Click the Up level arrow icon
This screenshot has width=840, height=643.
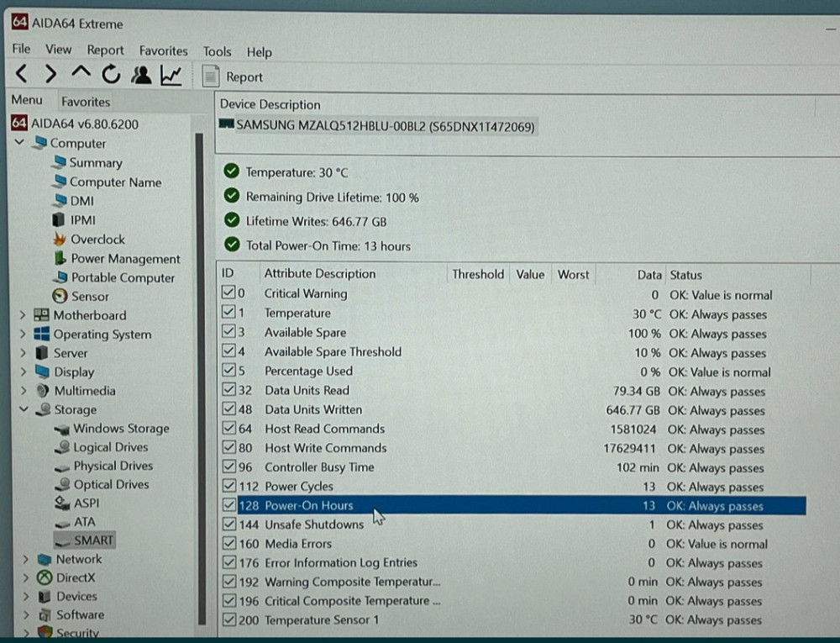click(x=81, y=74)
